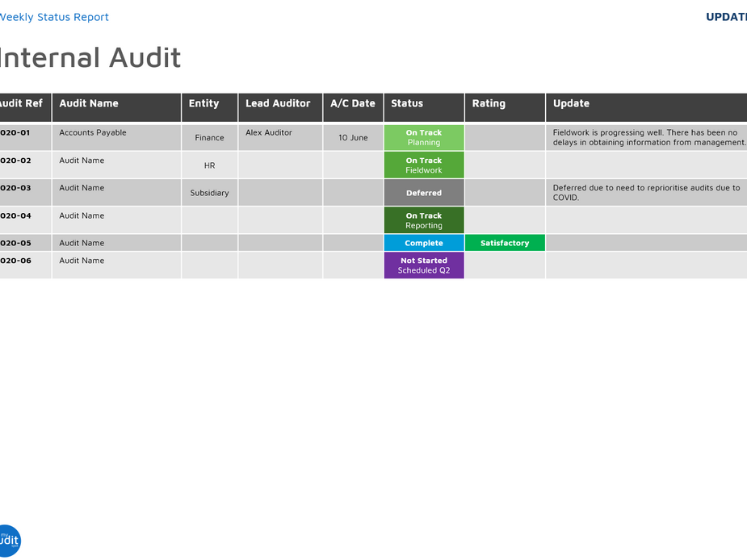The image size is (747, 560).
Task: Click the On Track Planning status cell
Action: (424, 138)
